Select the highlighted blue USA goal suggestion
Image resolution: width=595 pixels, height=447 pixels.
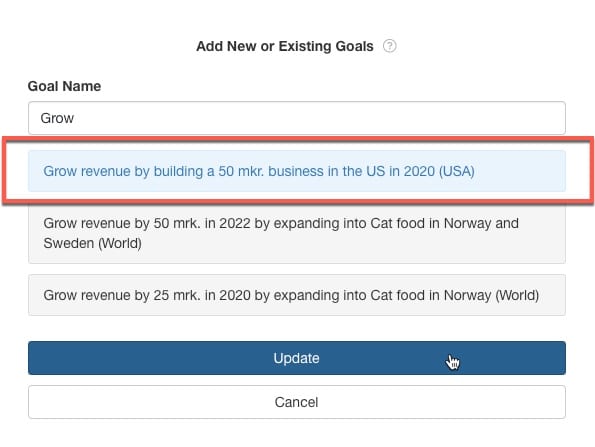pos(297,171)
